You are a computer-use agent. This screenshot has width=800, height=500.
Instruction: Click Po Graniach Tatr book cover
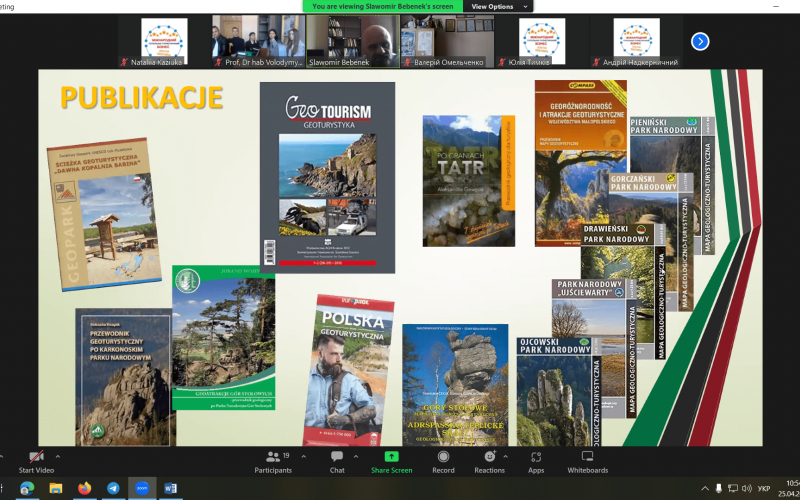tap(468, 181)
